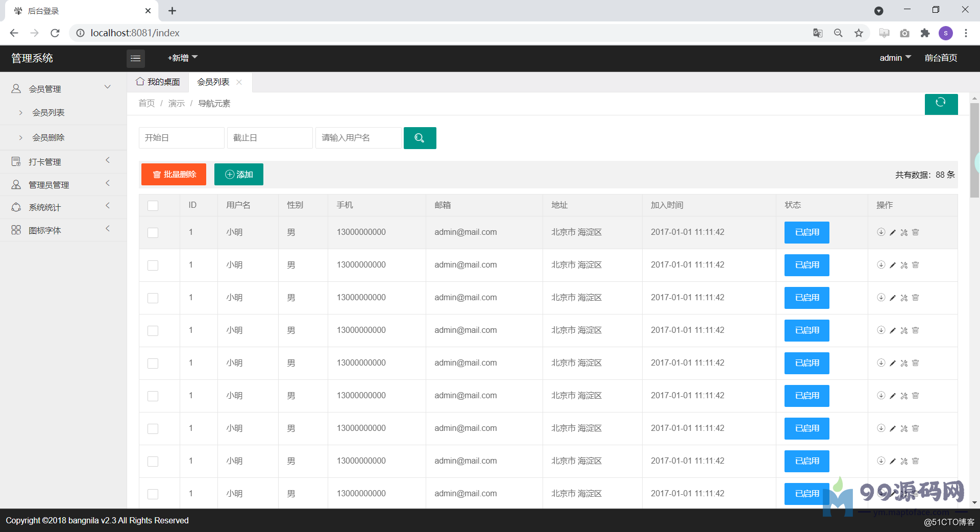Click the circled down-arrow icon in the first table row

[881, 232]
